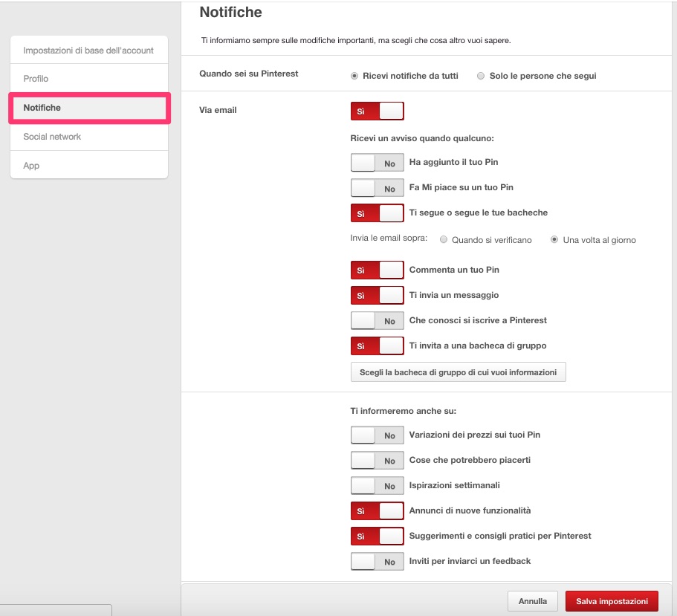This screenshot has width=677, height=616.
Task: Select Quando si verificano email frequency
Action: point(444,240)
